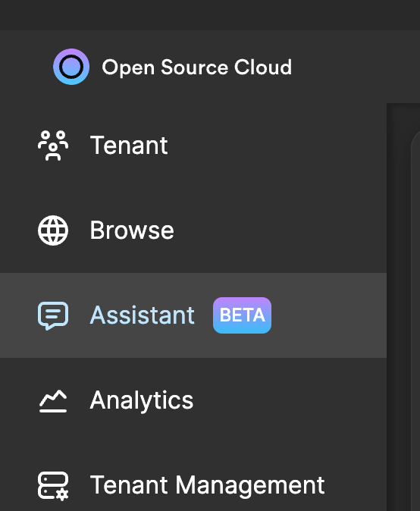Screen dimensions: 420x511
Task: Click the darker main content panel edge
Action: pos(398,306)
